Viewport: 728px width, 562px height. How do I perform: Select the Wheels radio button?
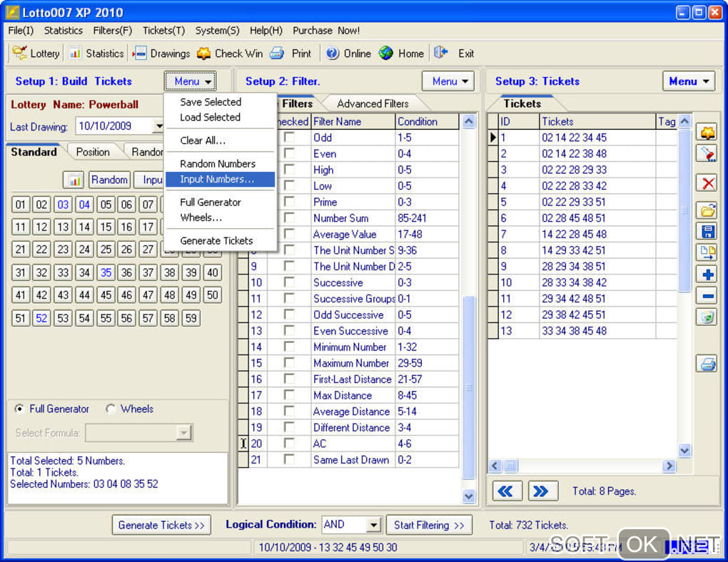point(111,409)
